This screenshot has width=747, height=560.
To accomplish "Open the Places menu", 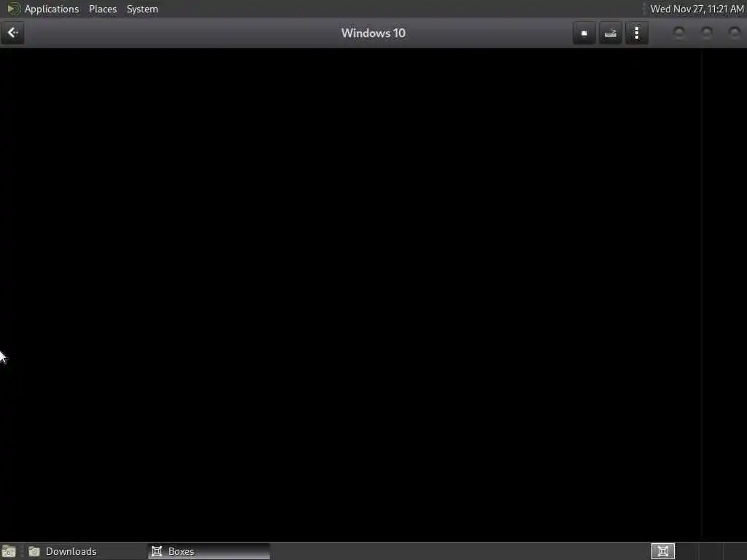I will pyautogui.click(x=103, y=9).
